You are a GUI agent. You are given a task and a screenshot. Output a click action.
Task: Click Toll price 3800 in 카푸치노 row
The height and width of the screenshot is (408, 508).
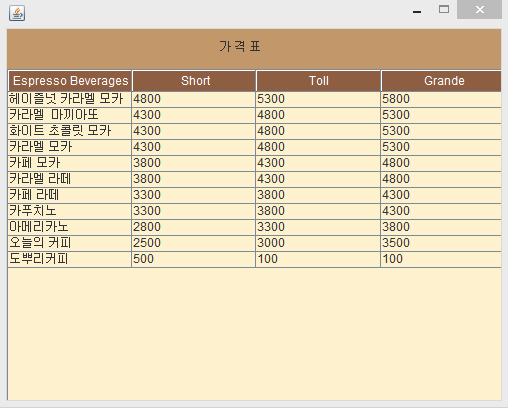(318, 211)
